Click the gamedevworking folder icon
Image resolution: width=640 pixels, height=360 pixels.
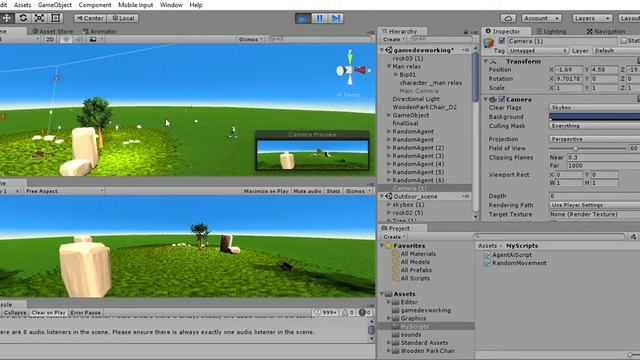coord(396,310)
